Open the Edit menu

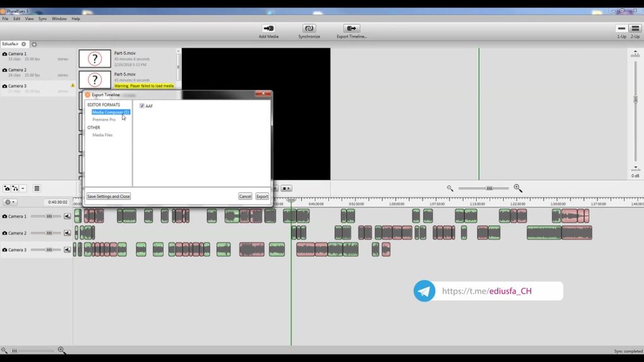tap(17, 19)
